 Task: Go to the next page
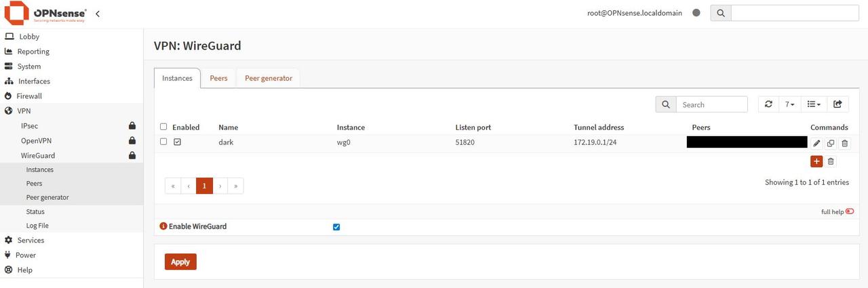[x=220, y=186]
